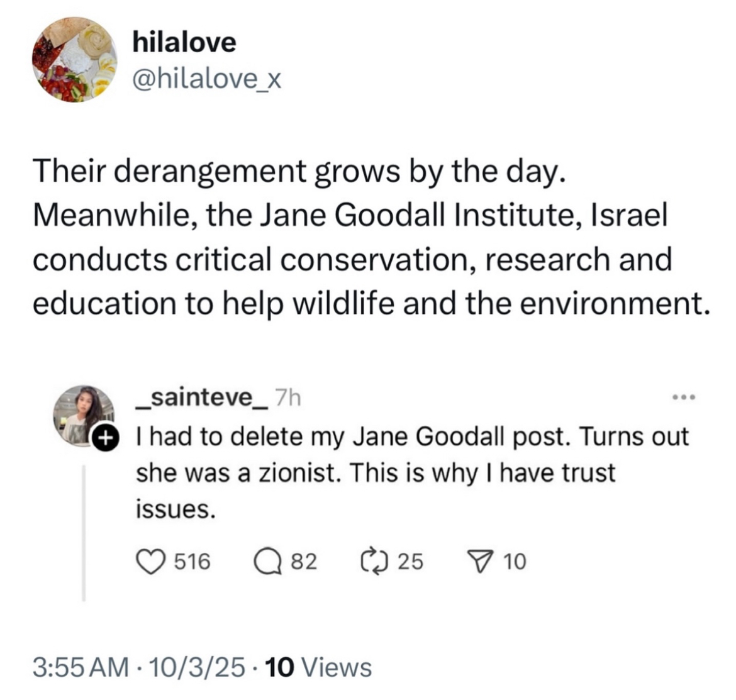
Task: Click the 7h post timestamp
Action: click(x=287, y=398)
